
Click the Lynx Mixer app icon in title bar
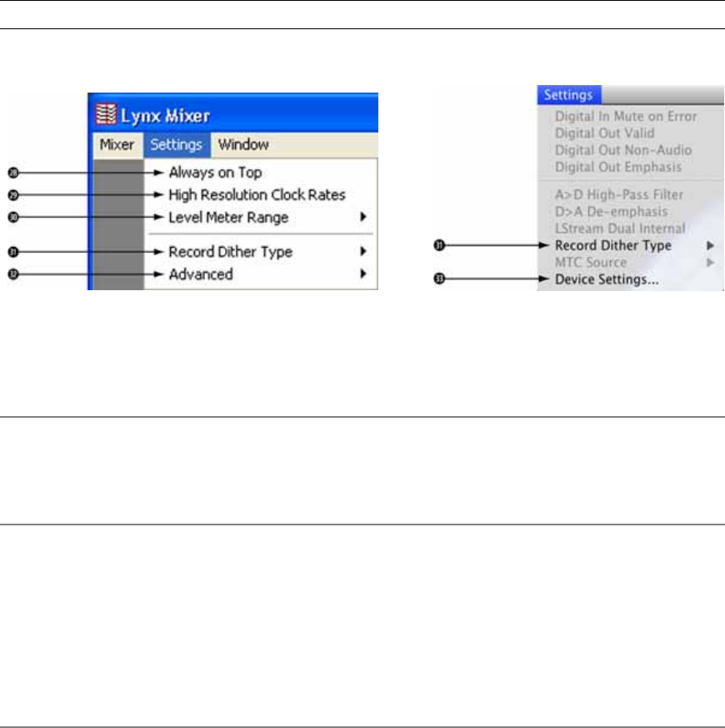coord(106,114)
